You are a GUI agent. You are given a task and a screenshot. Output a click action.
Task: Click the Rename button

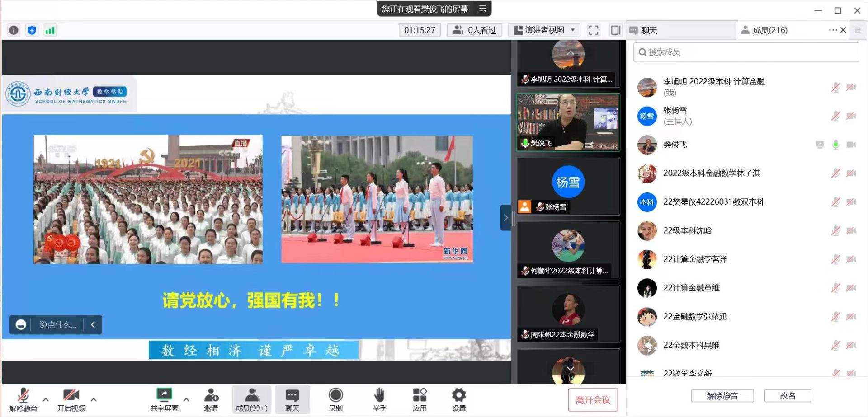point(787,396)
